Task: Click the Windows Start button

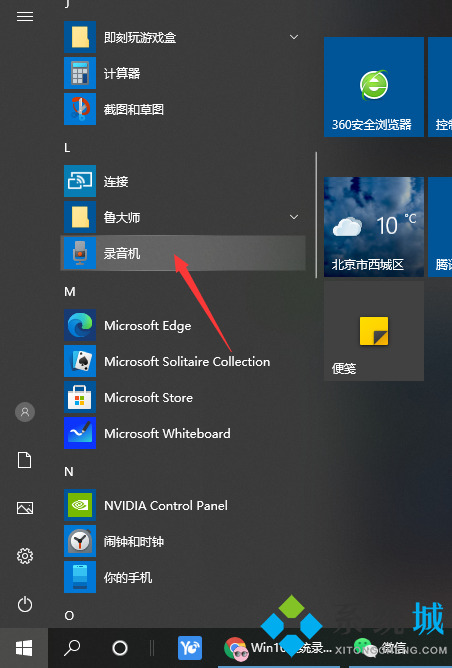Action: pos(24,648)
